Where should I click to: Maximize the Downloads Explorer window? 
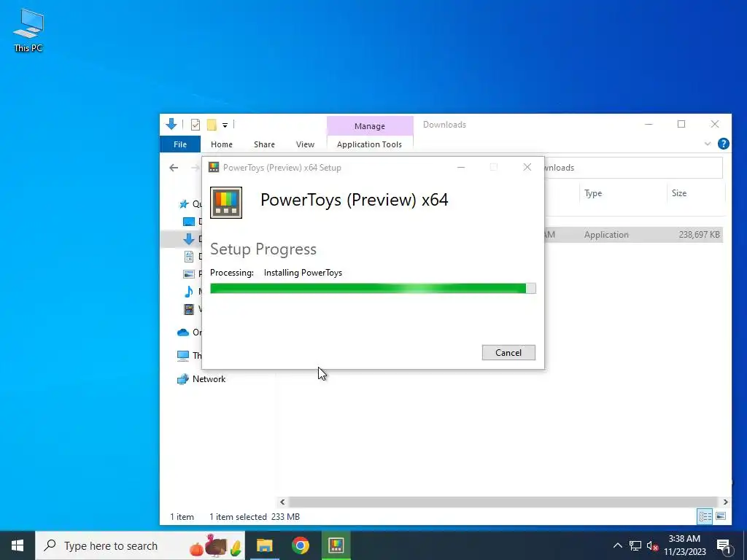(681, 124)
